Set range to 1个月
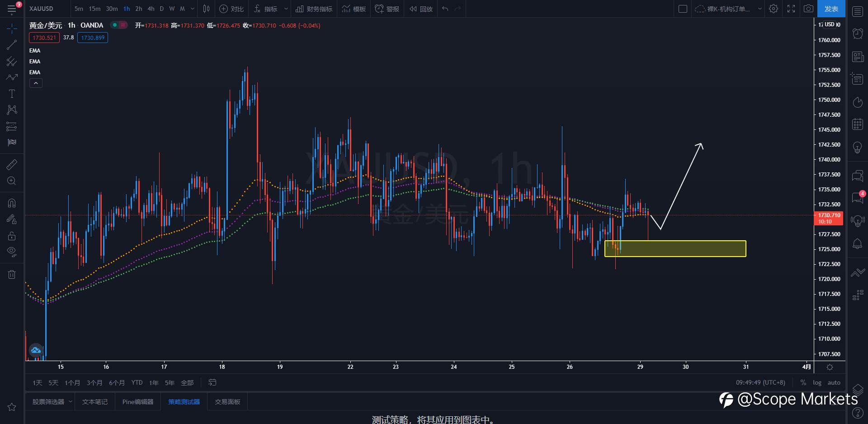 [x=72, y=383]
